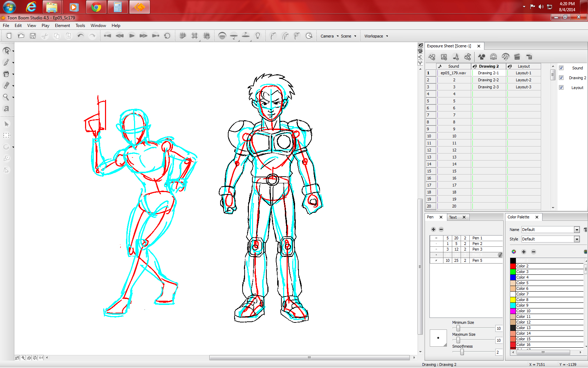Choose the red Color 2 swatch
The image size is (588, 368).
(x=513, y=266)
